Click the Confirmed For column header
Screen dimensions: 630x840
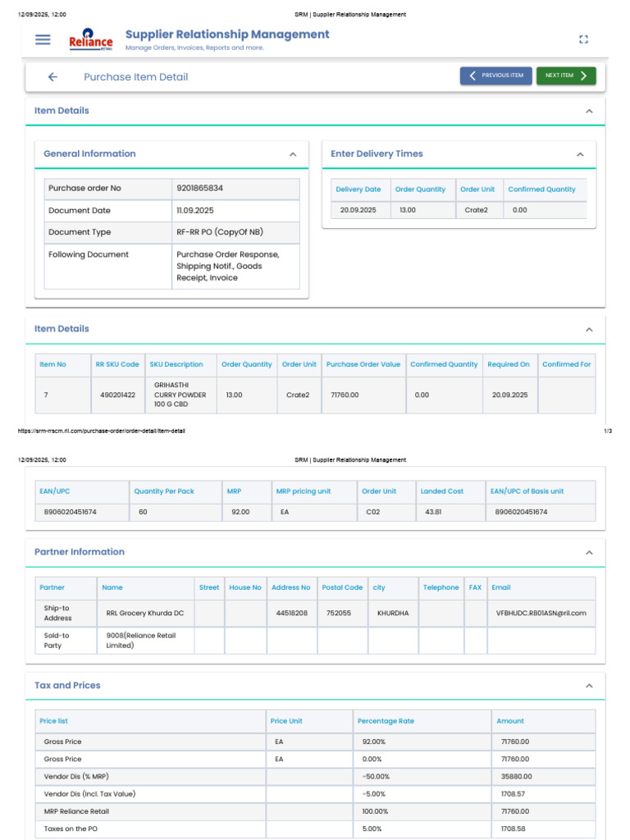tap(566, 364)
